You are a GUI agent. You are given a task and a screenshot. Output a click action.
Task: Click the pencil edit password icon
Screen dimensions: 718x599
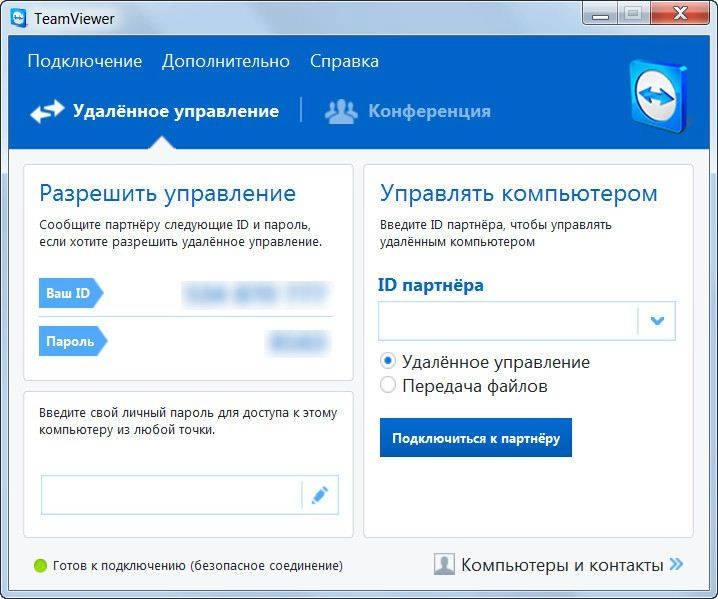[320, 495]
